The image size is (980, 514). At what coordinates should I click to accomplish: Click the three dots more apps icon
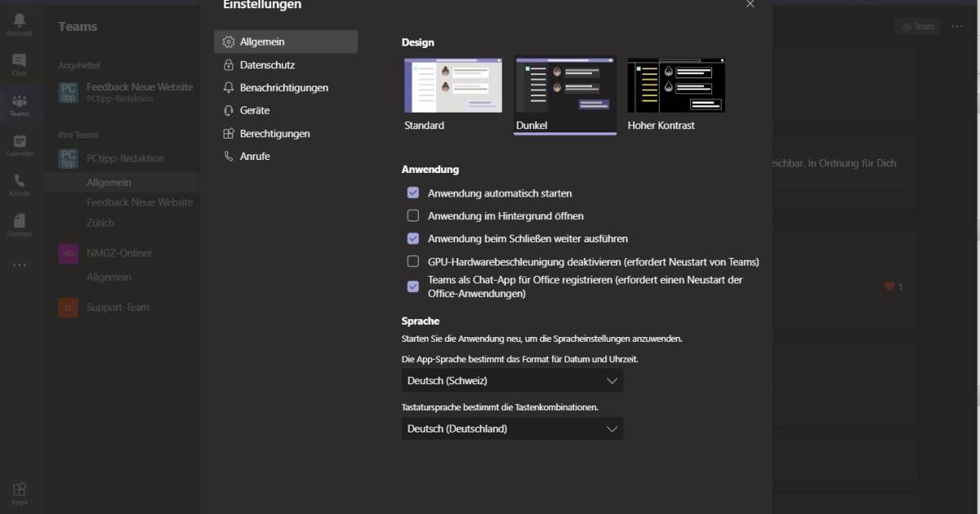point(20,264)
